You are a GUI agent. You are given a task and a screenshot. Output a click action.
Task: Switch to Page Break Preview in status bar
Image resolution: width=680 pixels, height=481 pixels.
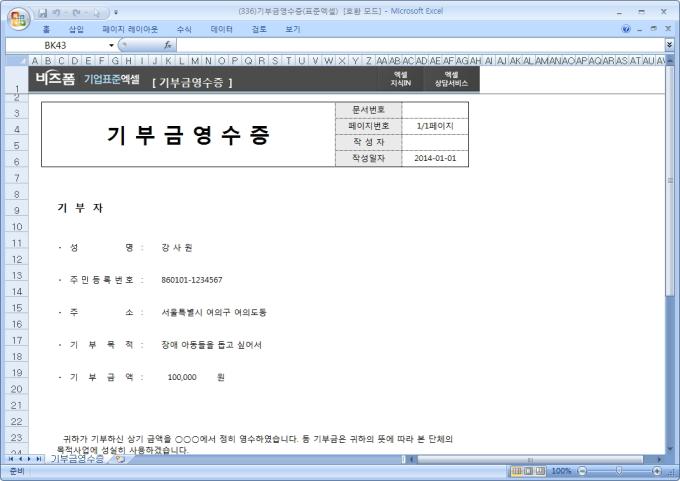[x=539, y=471]
